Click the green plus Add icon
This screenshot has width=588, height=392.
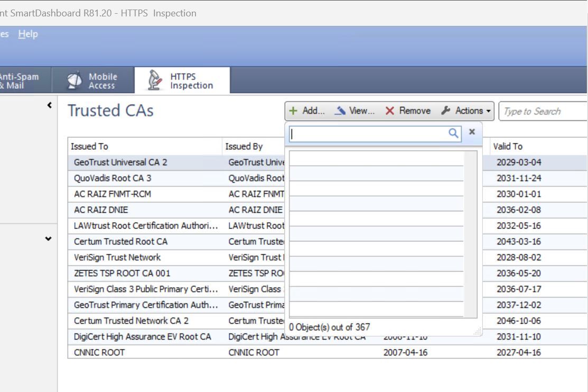point(294,110)
